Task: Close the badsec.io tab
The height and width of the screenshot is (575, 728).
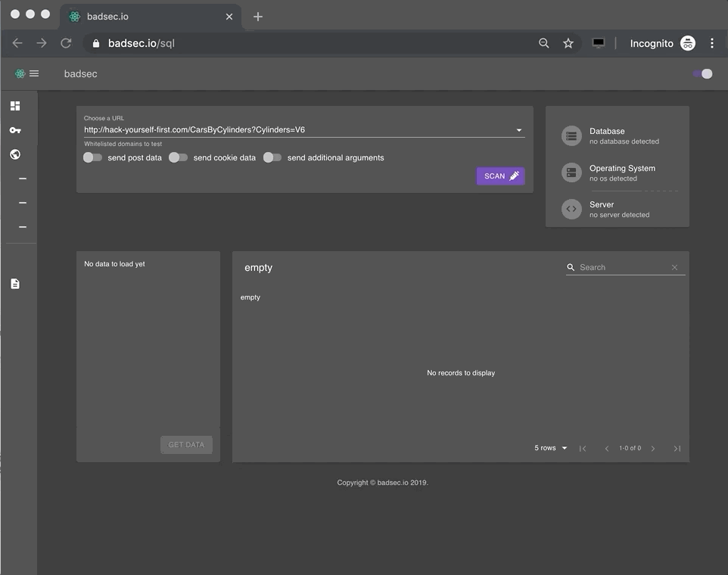Action: click(229, 17)
